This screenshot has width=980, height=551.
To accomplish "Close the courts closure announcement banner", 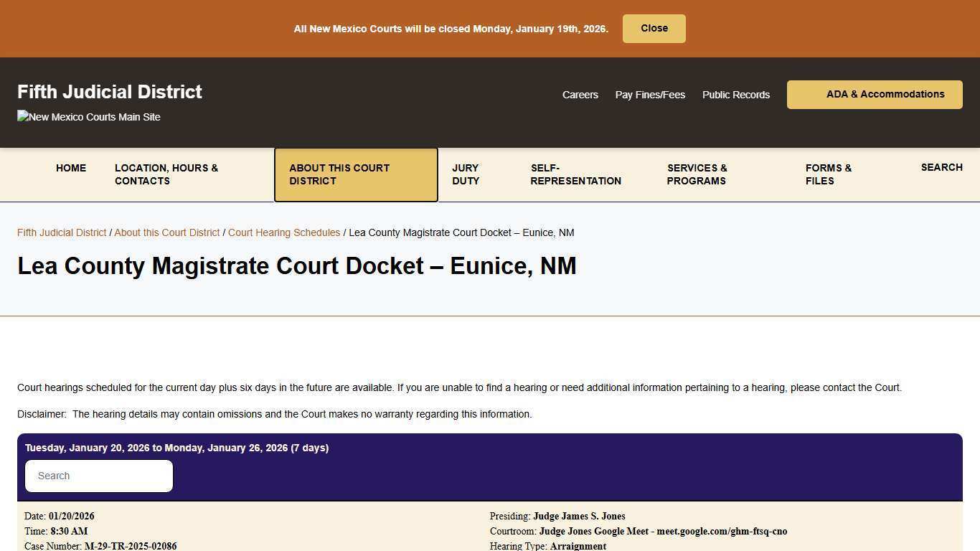I will 653,28.
